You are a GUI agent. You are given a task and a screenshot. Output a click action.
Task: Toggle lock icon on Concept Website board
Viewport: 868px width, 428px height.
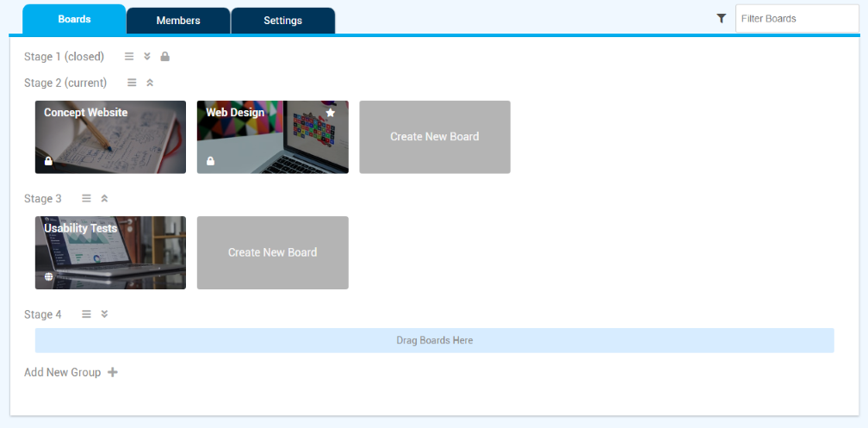[48, 161]
